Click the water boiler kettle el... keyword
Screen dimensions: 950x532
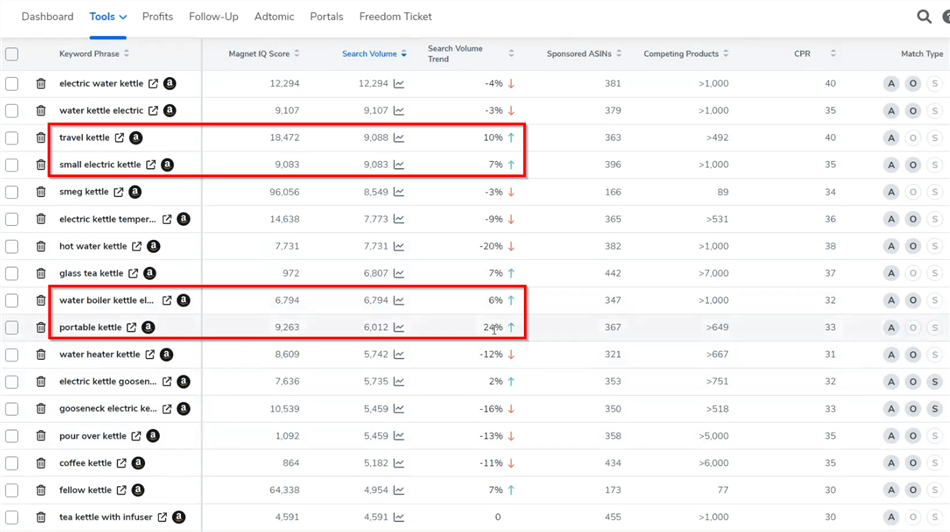[107, 301]
